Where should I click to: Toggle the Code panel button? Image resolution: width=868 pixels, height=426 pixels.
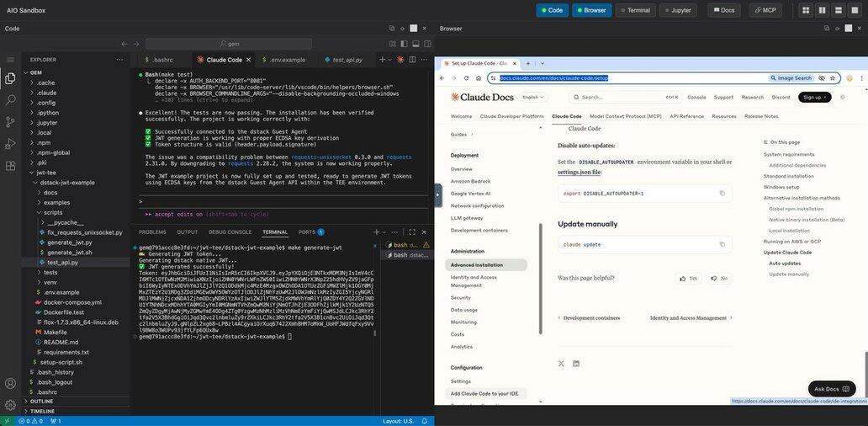coord(552,10)
